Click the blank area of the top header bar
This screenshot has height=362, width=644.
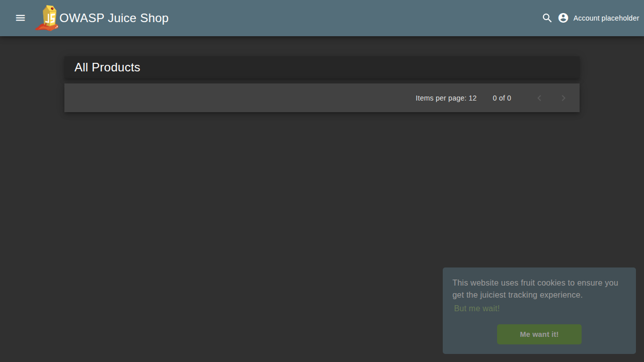tap(352, 18)
